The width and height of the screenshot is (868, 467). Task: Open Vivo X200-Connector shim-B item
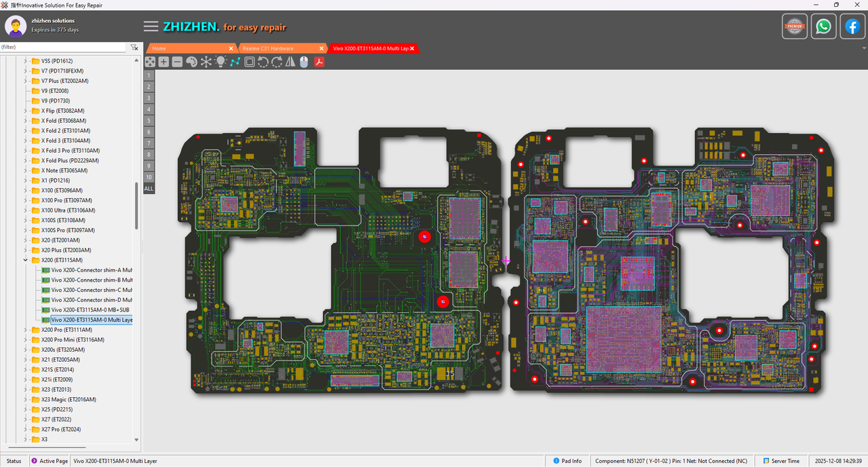coord(87,280)
